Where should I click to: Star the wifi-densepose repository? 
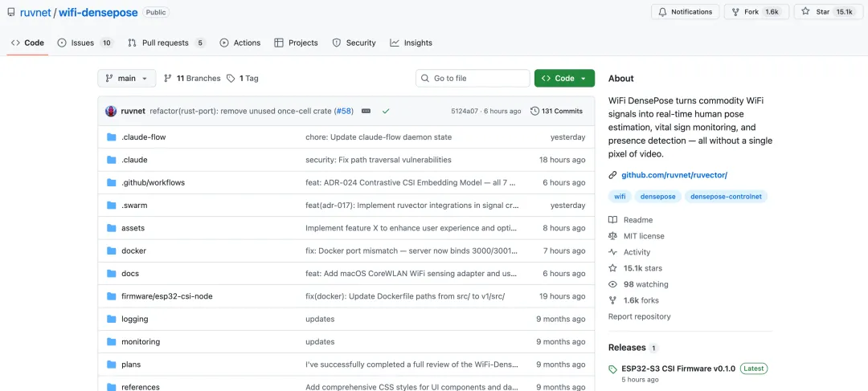[824, 12]
